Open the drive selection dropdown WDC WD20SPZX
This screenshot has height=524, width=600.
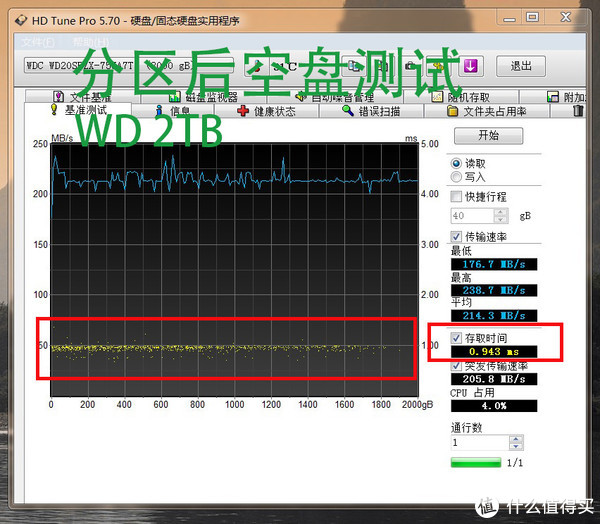[x=129, y=66]
